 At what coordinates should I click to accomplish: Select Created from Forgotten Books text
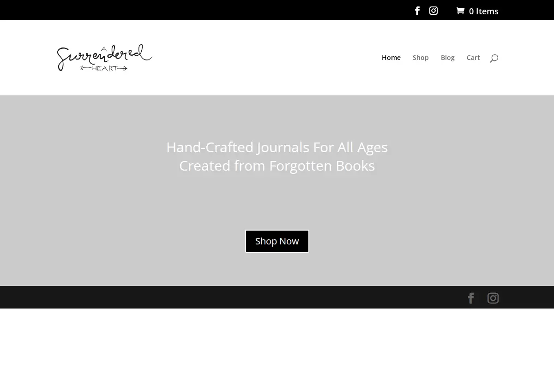[277, 166]
